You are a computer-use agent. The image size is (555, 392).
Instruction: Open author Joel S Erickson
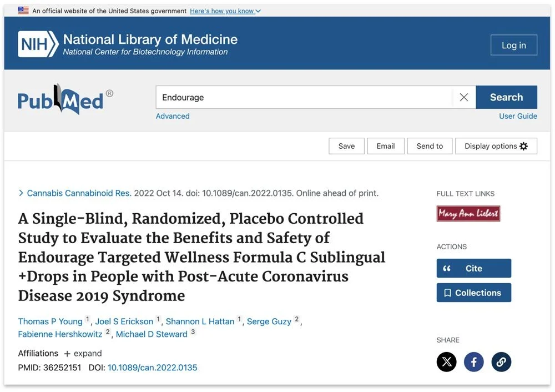tap(124, 321)
